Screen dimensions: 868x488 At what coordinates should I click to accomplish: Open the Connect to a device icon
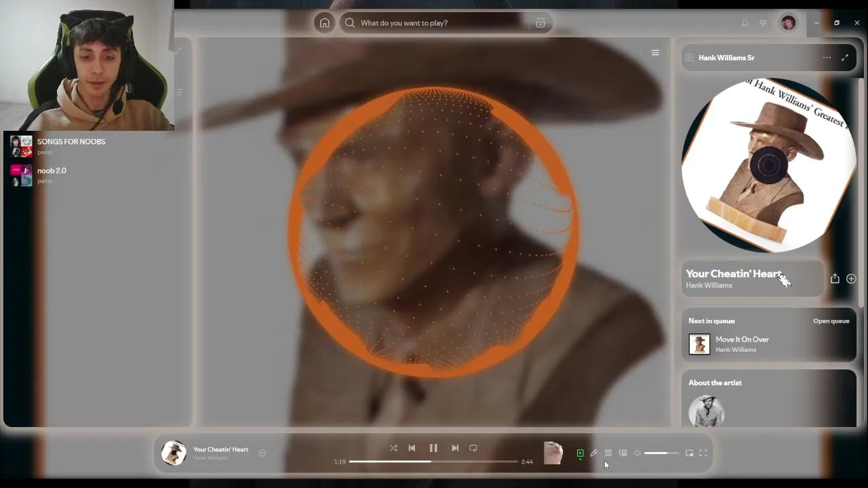coord(623,453)
